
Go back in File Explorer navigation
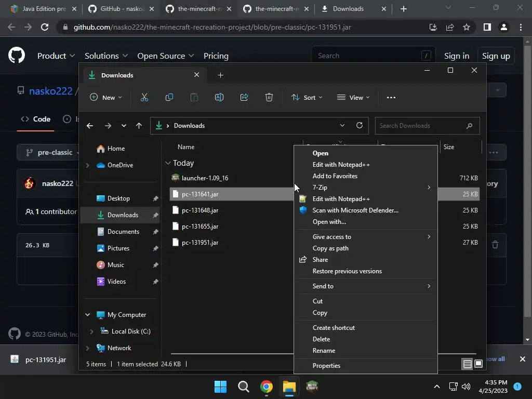(89, 126)
